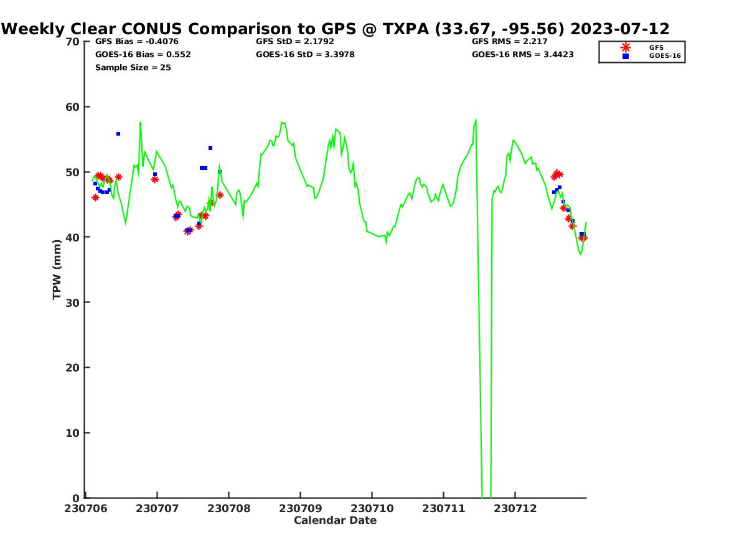Click the 70 y-axis tick label
747x560 pixels.
click(73, 42)
